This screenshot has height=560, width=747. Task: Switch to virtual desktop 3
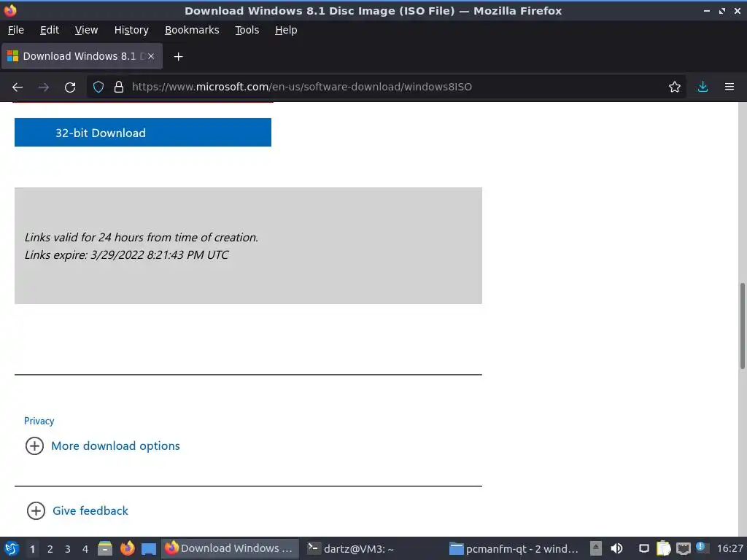point(68,549)
